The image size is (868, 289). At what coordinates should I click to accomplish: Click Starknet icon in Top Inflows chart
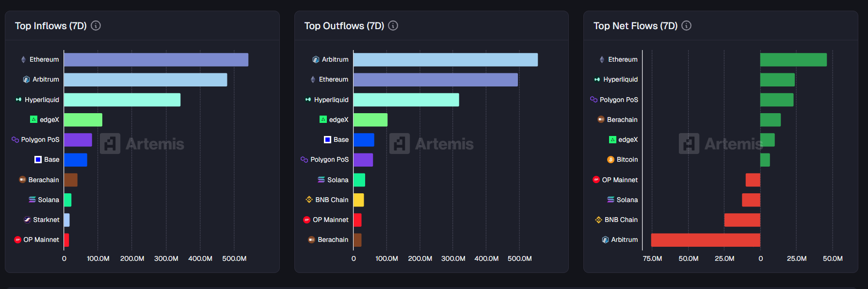pos(27,220)
